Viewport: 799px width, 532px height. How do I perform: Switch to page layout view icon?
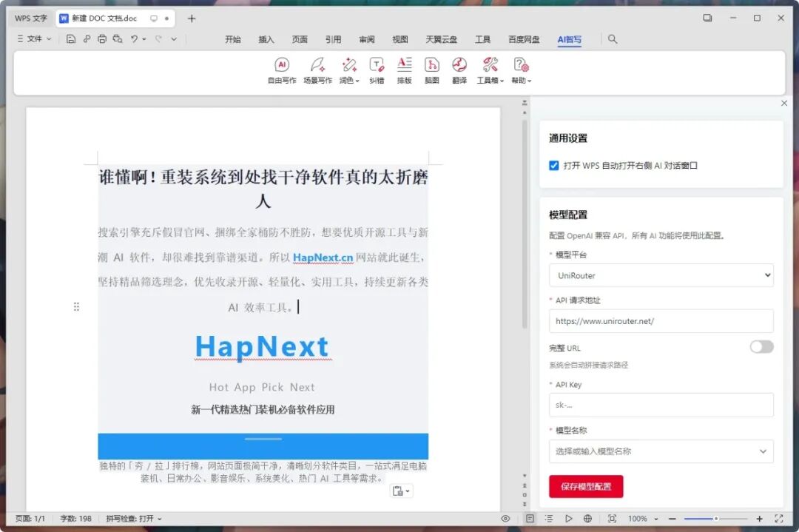[x=530, y=519]
